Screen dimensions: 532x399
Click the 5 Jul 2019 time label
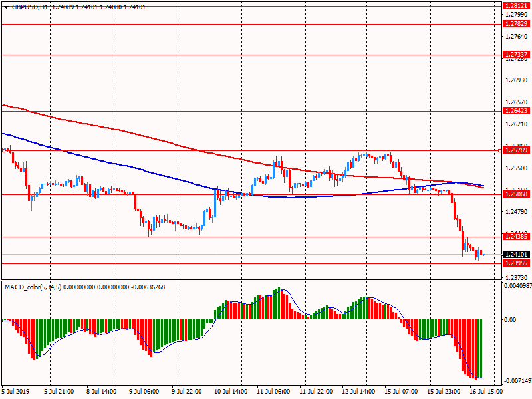click(15, 392)
